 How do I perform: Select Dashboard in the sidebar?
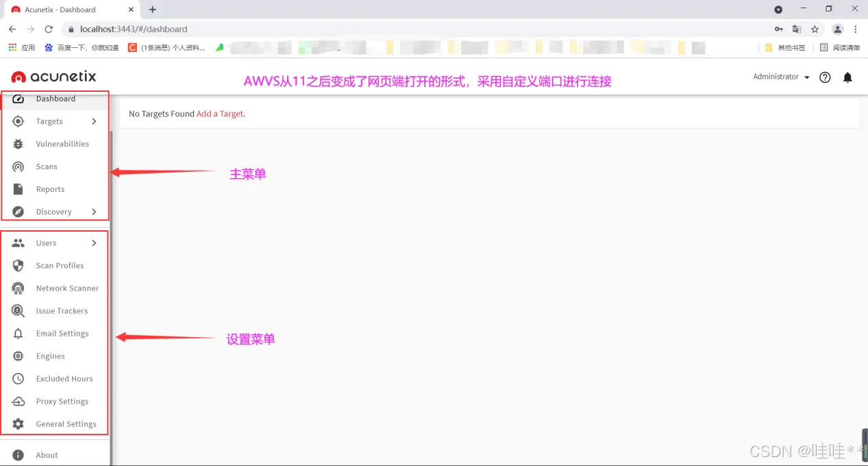(x=55, y=99)
